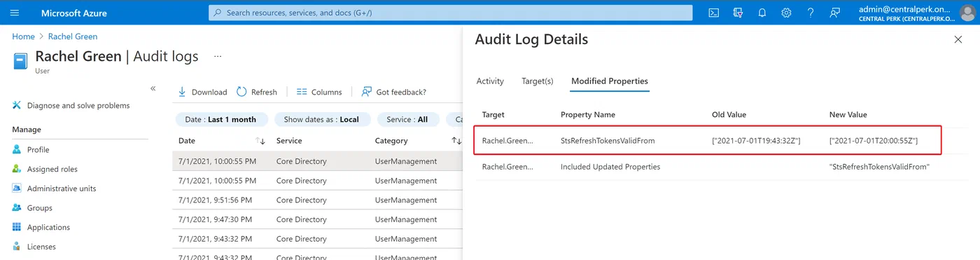Select the Modified Properties tab
980x260 pixels.
(x=610, y=81)
